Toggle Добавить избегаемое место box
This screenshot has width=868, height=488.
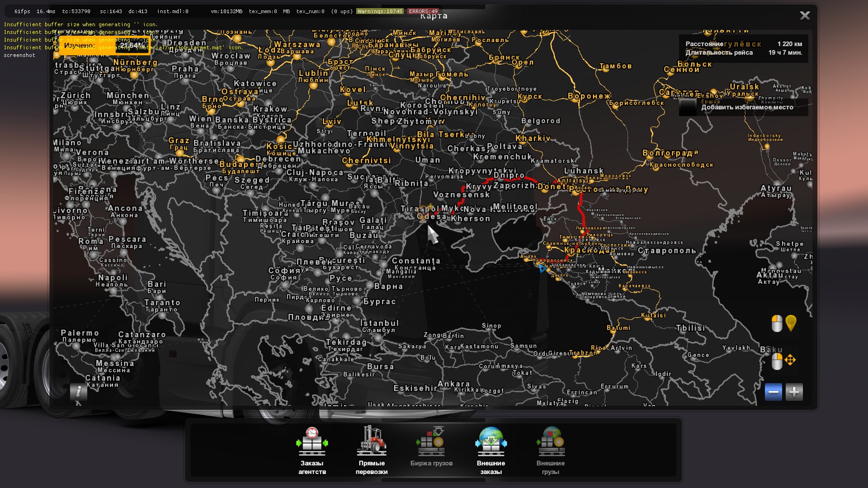click(x=688, y=108)
